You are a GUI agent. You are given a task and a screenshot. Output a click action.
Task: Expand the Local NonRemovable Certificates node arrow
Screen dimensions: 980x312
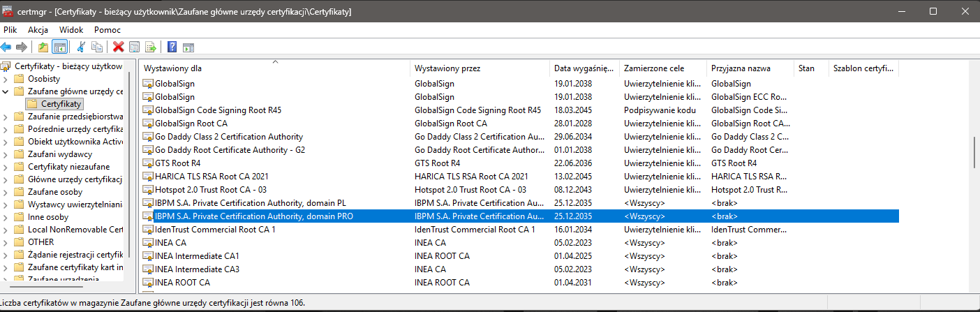point(6,230)
